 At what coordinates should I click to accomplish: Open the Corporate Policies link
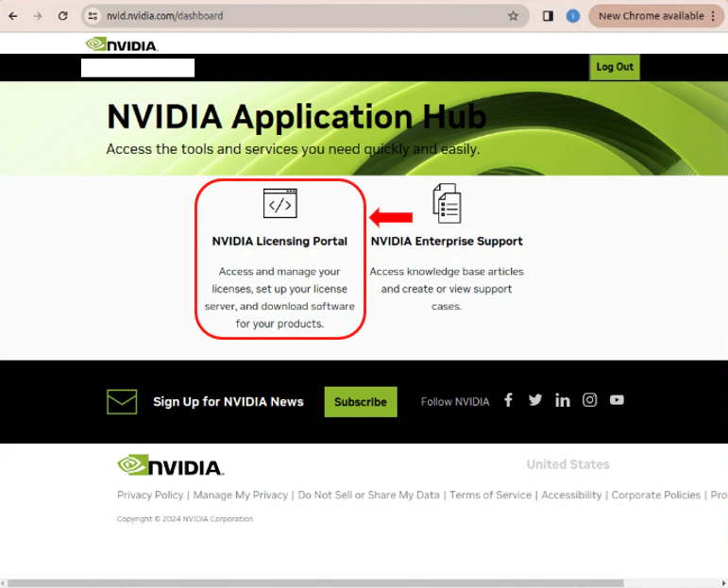point(655,496)
